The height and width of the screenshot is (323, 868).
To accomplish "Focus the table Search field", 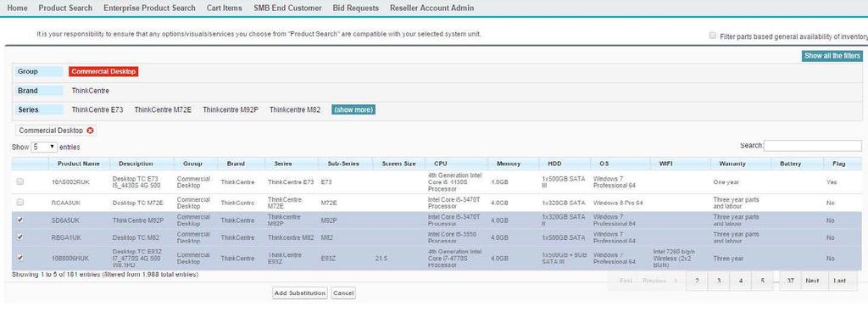I will 813,146.
